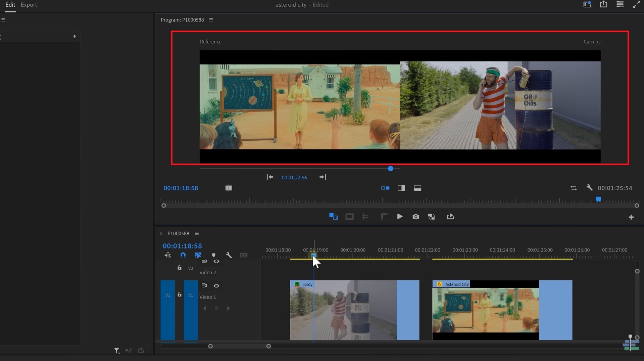This screenshot has height=361, width=644.
Task: Switch to the Export tab
Action: click(29, 5)
